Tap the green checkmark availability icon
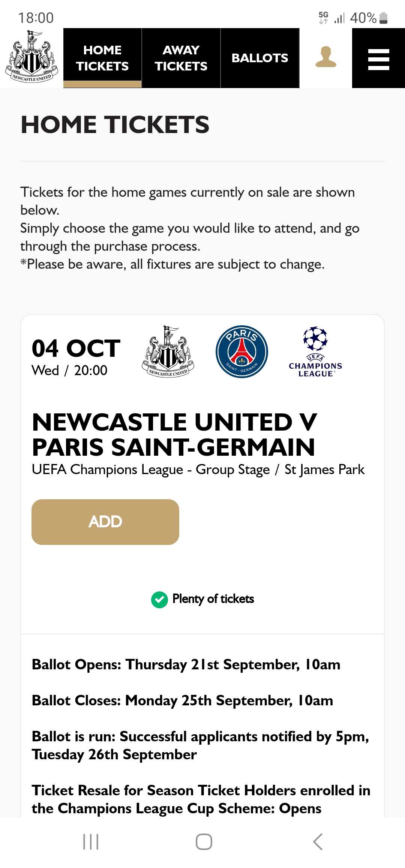Screen dimensions: 405x868 coord(159,599)
